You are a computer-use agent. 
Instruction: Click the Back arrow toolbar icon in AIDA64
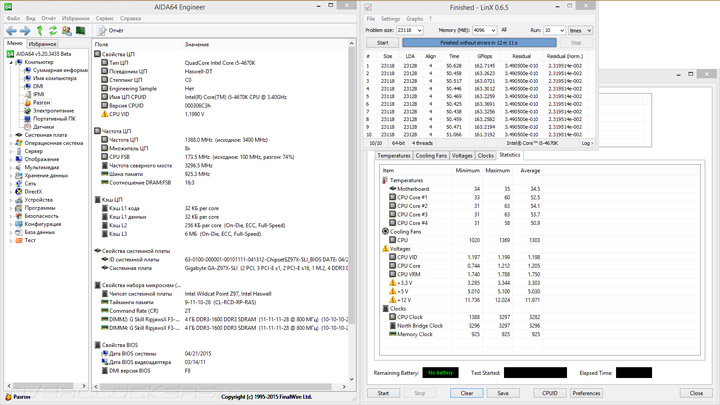tap(11, 31)
